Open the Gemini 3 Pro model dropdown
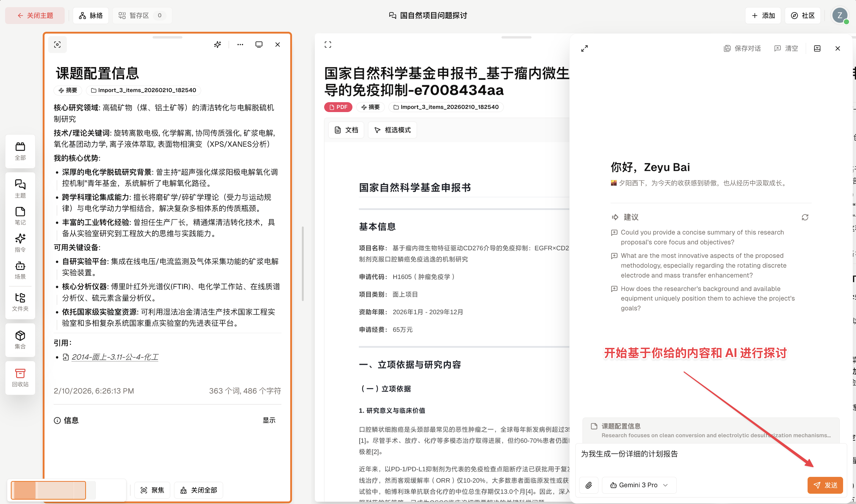Image resolution: width=856 pixels, height=504 pixels. coord(639,485)
